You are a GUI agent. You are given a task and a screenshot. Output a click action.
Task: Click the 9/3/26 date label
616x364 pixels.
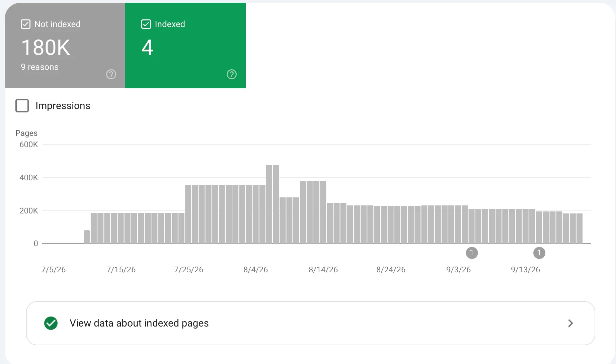click(459, 270)
